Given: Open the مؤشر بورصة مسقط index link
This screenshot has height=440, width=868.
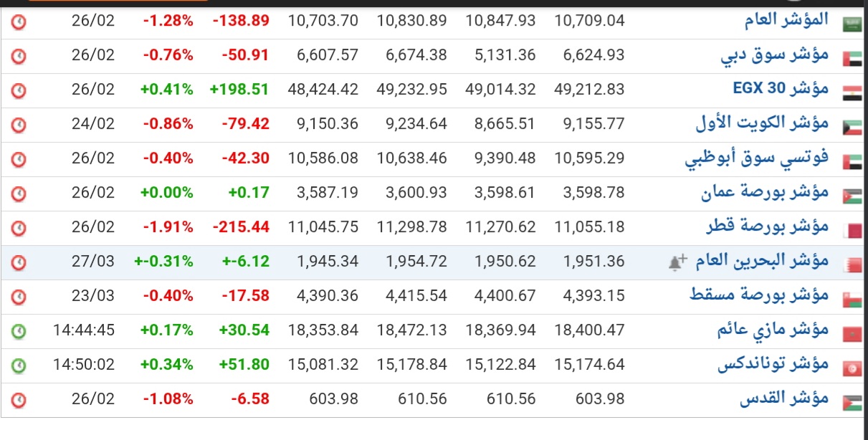Looking at the screenshot, I should tap(759, 295).
